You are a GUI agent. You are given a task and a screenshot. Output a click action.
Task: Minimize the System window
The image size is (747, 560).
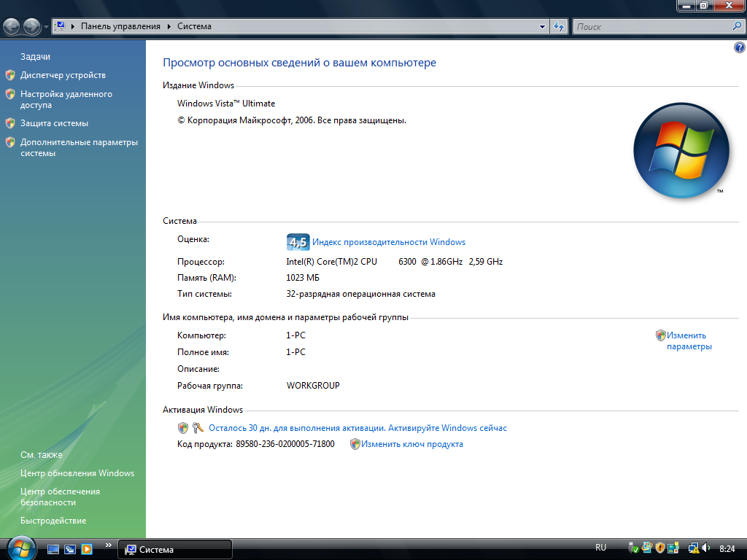click(x=686, y=5)
